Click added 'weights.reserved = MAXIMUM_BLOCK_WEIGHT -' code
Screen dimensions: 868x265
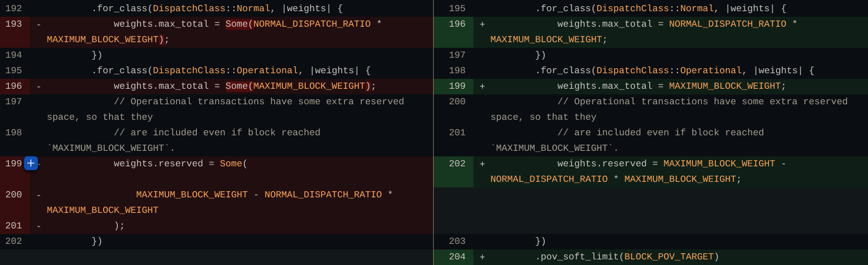coord(671,164)
